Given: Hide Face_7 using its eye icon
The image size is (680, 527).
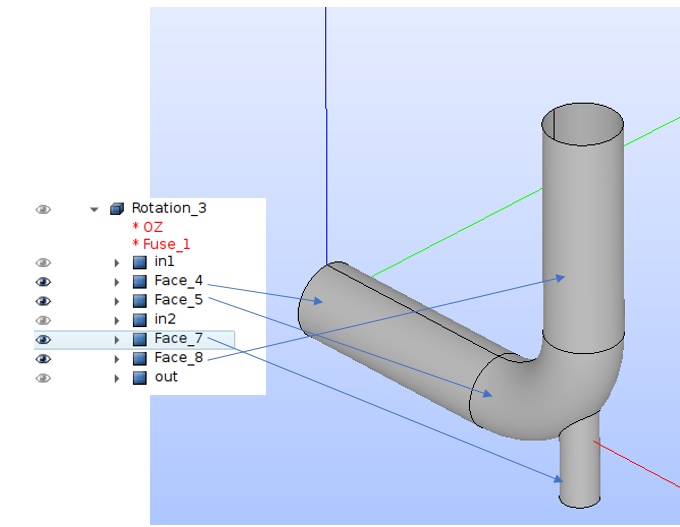Looking at the screenshot, I should (x=43, y=340).
